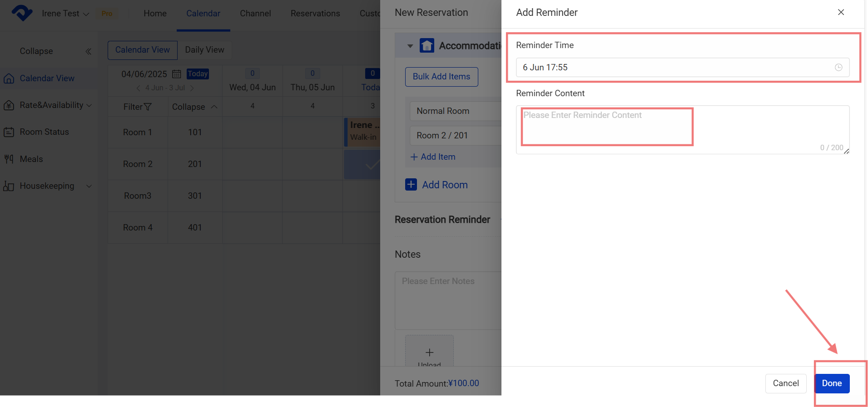Open the Channel menu in top navigation

[255, 14]
